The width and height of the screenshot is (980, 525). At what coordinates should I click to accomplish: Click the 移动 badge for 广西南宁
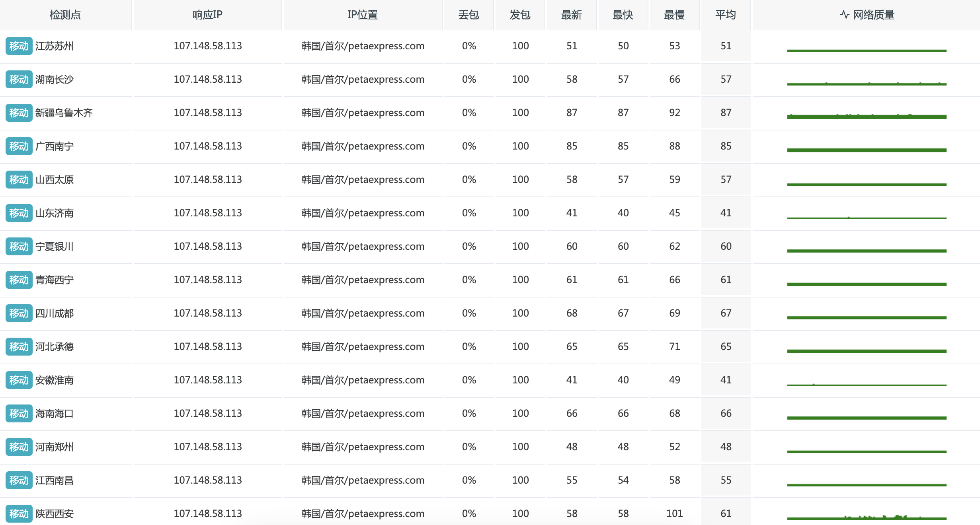point(19,146)
